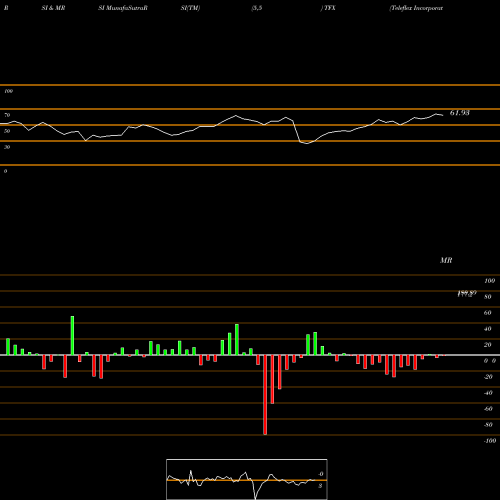Click the SI & MR header text
Screen dimensions: 500x500
click(53, 8)
